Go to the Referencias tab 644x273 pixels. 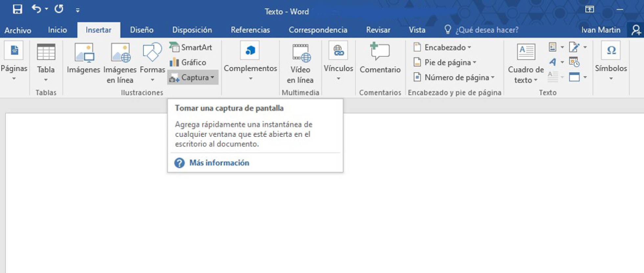point(250,30)
